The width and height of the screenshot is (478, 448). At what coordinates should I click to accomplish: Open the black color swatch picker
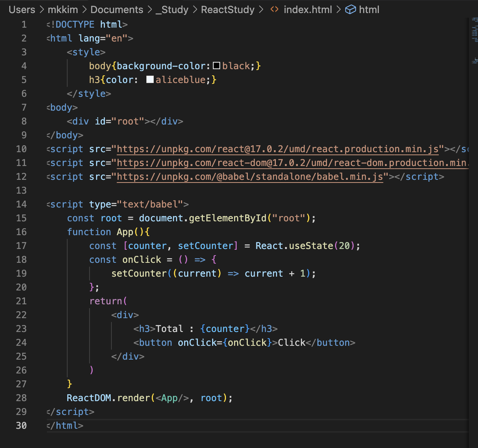coord(216,66)
